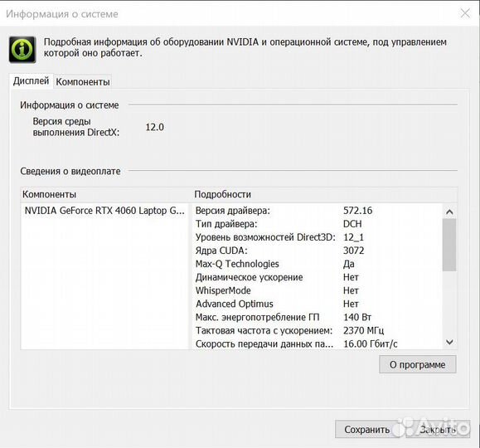Select the Нет value for Advanced Optimus
Image resolution: width=480 pixels, height=448 pixels.
pos(351,304)
